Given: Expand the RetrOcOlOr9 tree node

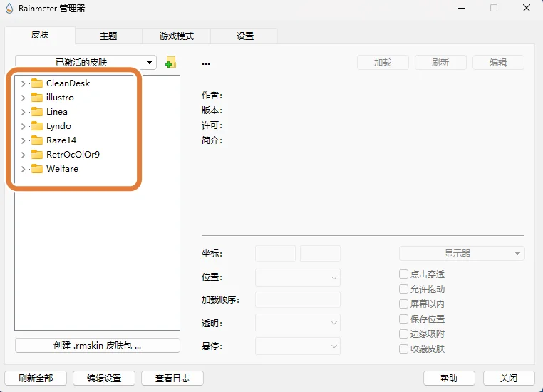Looking at the screenshot, I should point(24,155).
